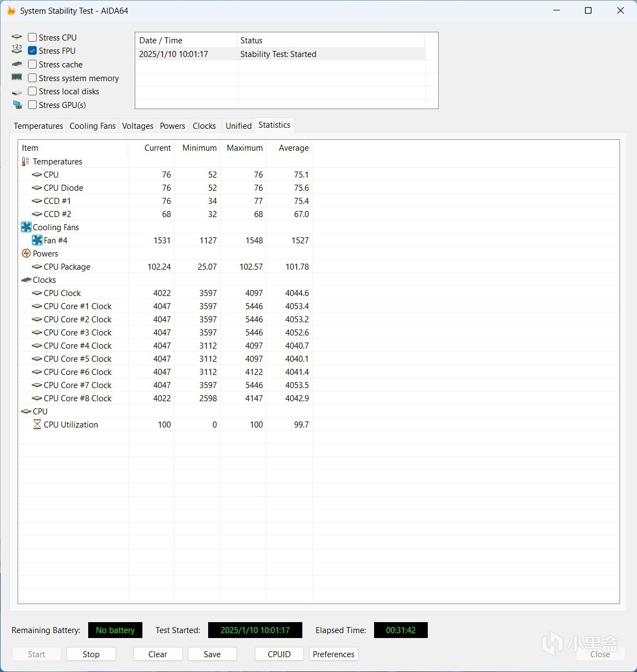This screenshot has width=637, height=672.
Task: Open the Powers tab
Action: point(173,126)
